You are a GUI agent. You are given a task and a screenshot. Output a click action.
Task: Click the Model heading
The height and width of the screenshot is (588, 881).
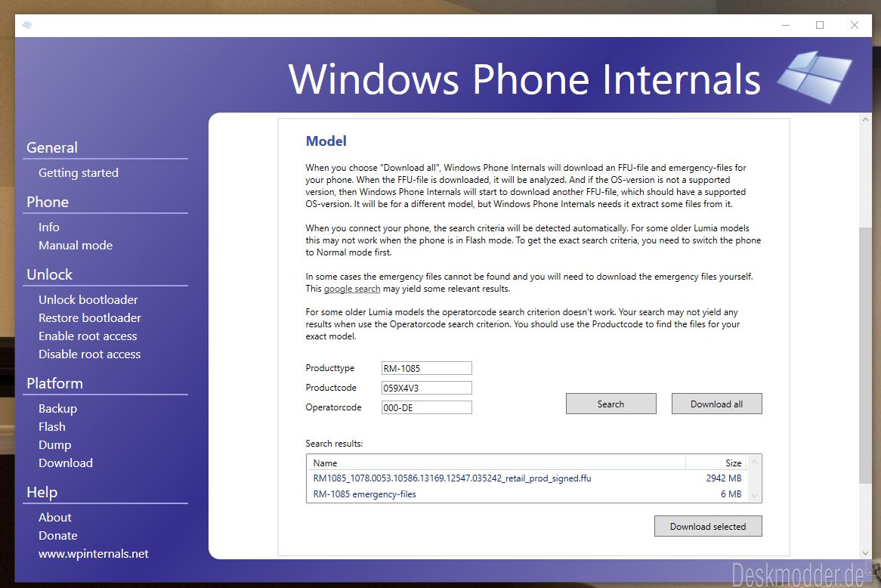pyautogui.click(x=326, y=141)
